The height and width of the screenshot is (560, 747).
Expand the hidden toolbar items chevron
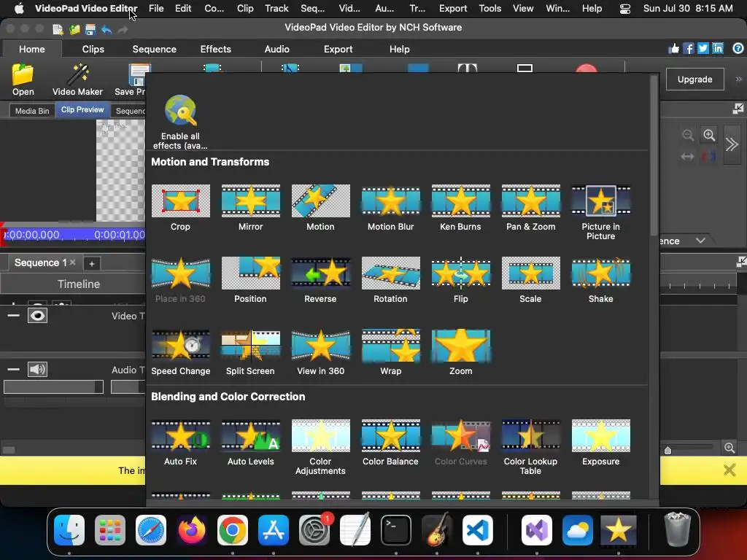[x=738, y=79]
